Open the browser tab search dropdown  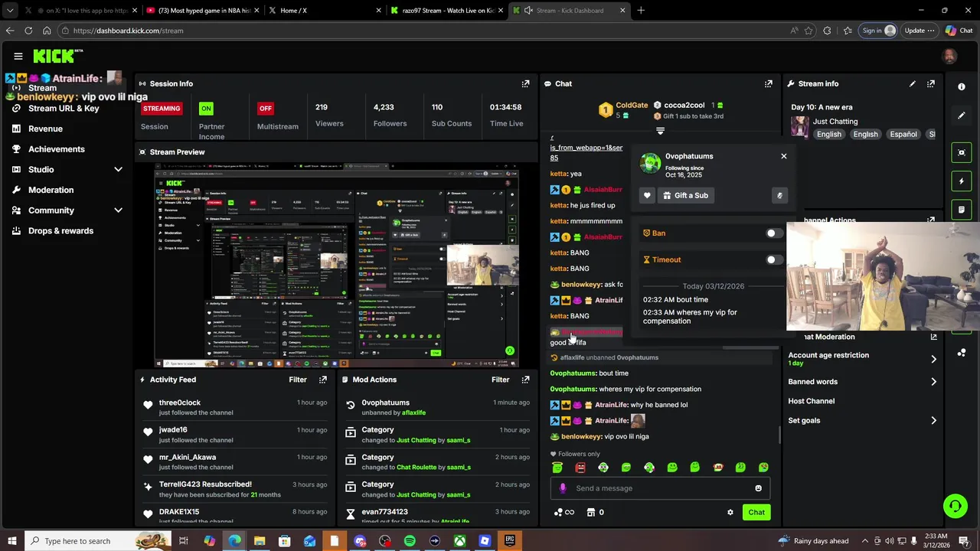pos(10,11)
